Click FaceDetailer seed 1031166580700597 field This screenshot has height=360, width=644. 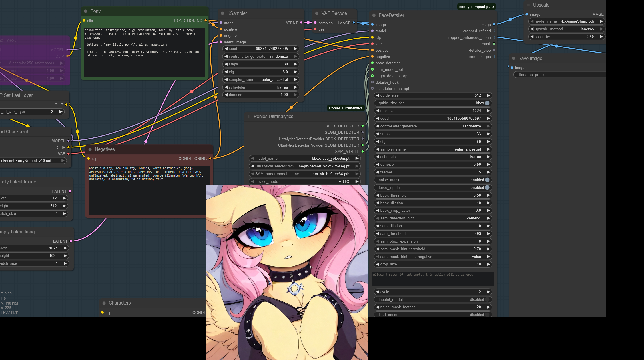pos(433,119)
